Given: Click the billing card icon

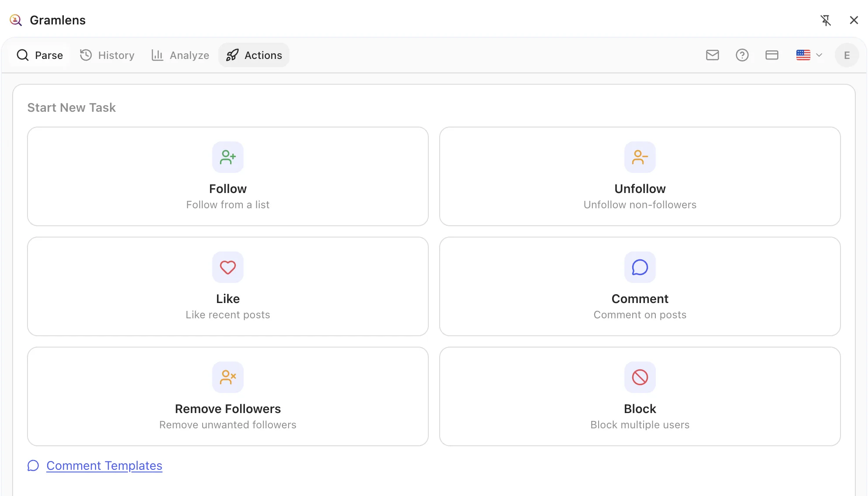Looking at the screenshot, I should point(772,55).
